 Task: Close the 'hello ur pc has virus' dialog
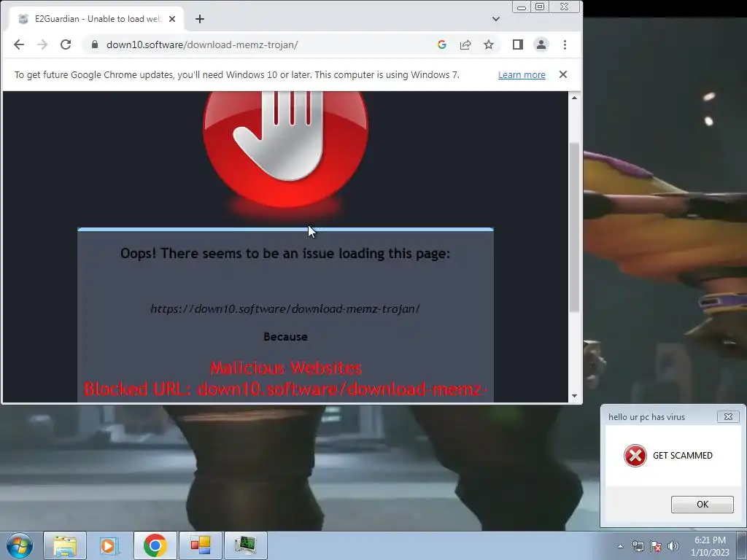pos(728,416)
